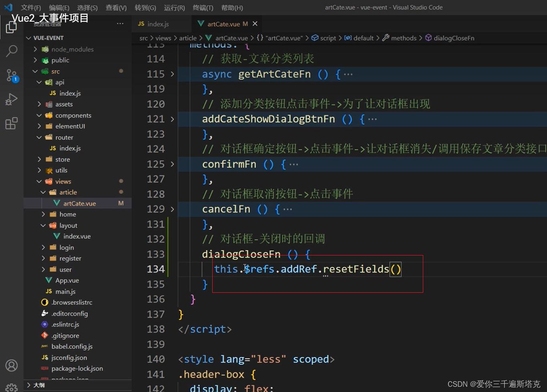Open App.vue file
This screenshot has height=392, width=547.
pos(78,280)
